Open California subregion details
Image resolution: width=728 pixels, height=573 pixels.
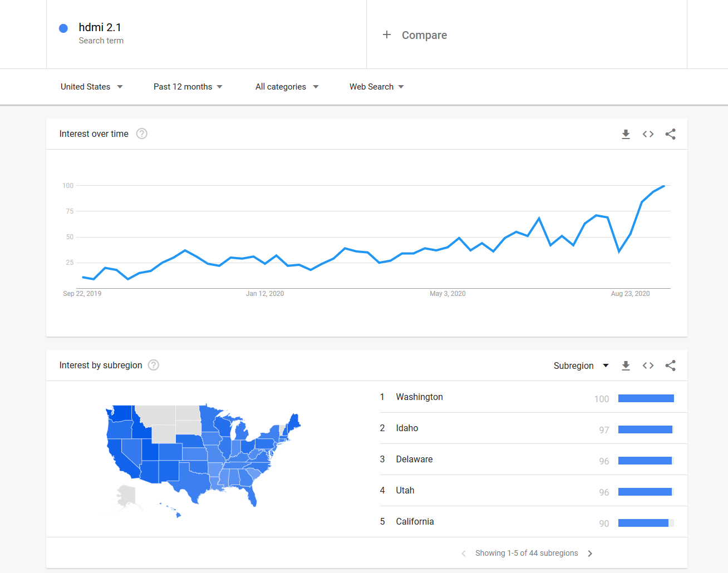[x=415, y=521]
